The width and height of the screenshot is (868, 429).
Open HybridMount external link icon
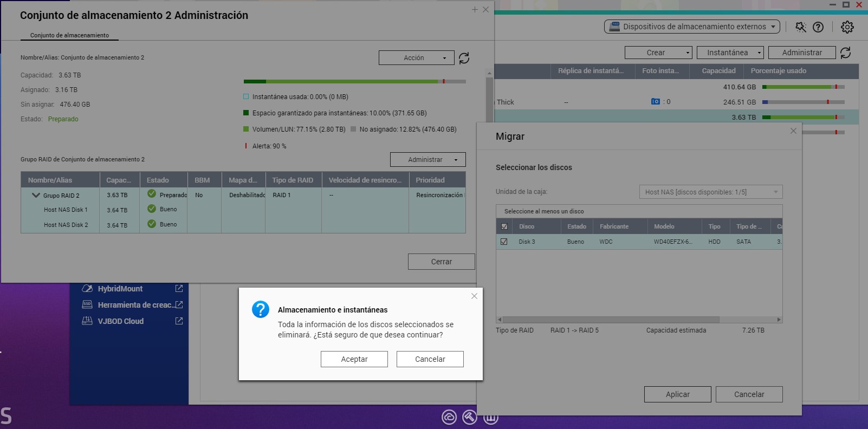(179, 289)
